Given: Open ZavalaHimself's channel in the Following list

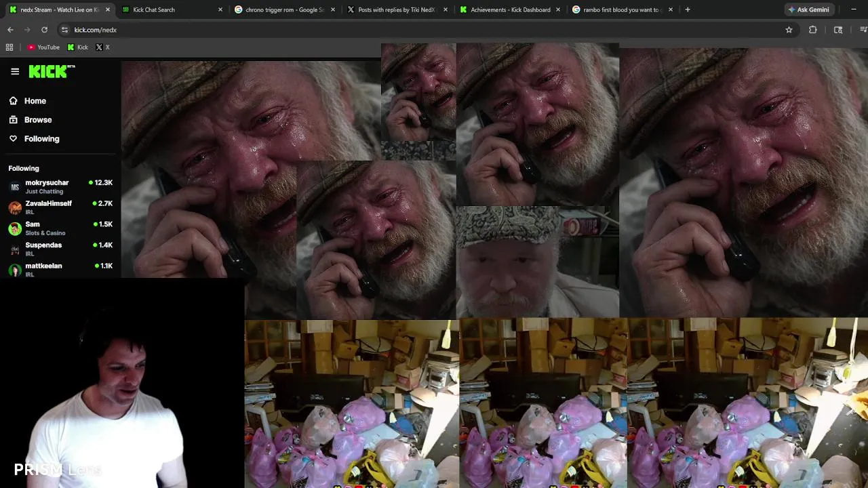Looking at the screenshot, I should click(60, 207).
